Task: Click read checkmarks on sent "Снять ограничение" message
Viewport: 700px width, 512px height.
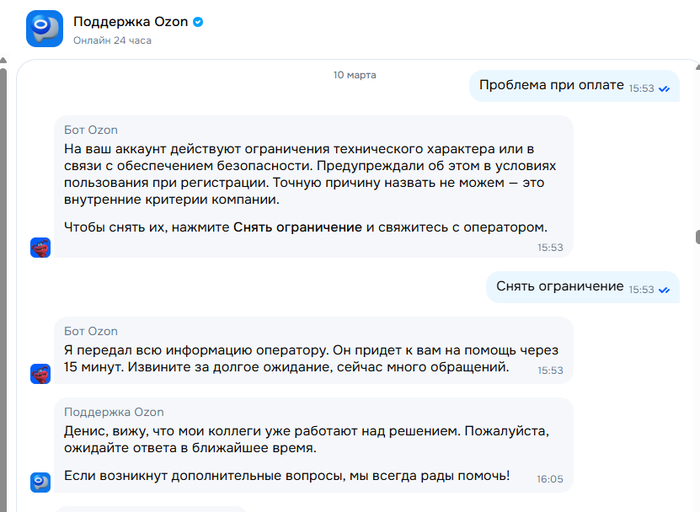Action: [664, 289]
